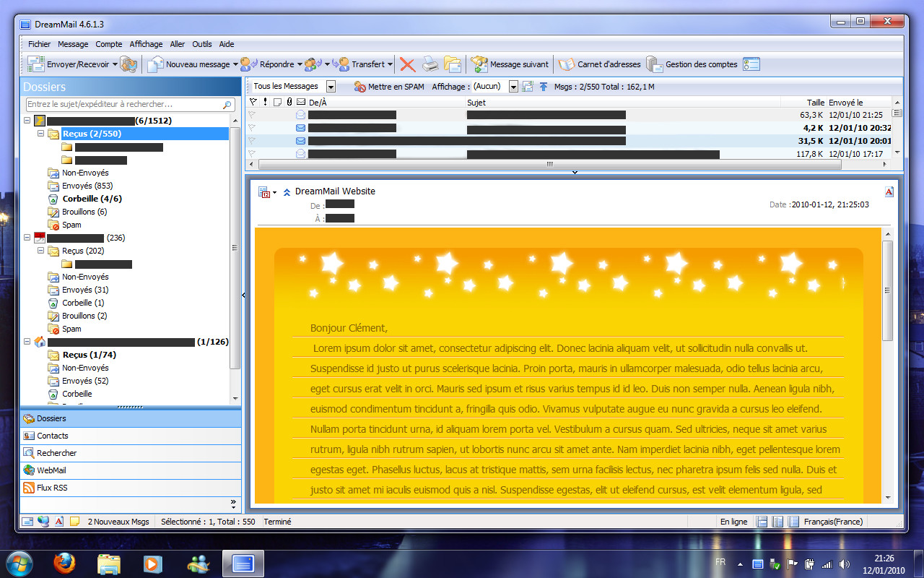Switch to WebMail panel

[x=131, y=470]
